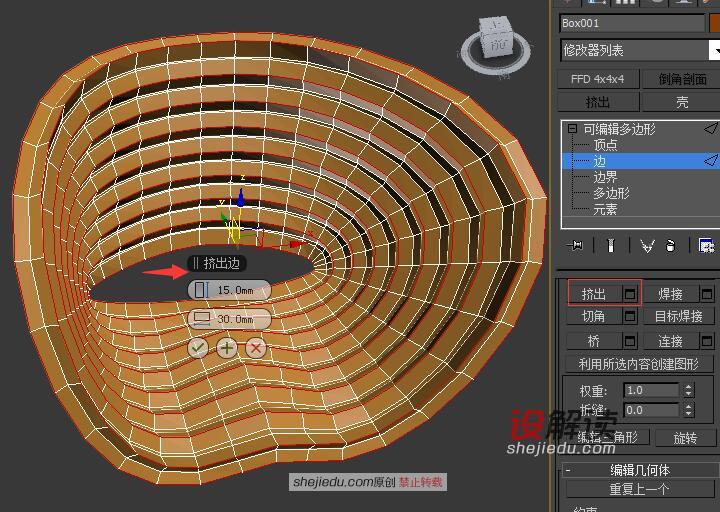Screen dimensions: 720x512
Task: Cancel extrude with caddy X
Action: tap(256, 348)
